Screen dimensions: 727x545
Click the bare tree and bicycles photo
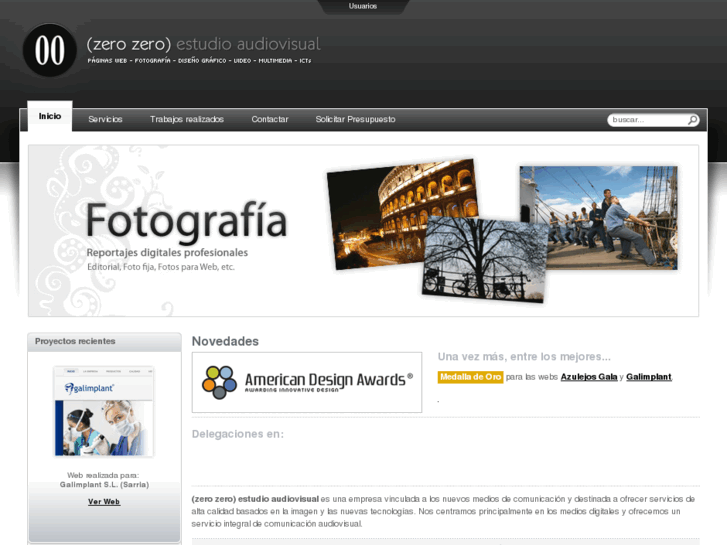click(x=485, y=260)
